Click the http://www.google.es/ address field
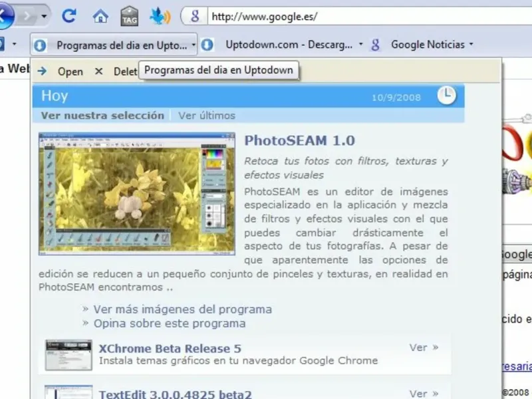 point(370,16)
